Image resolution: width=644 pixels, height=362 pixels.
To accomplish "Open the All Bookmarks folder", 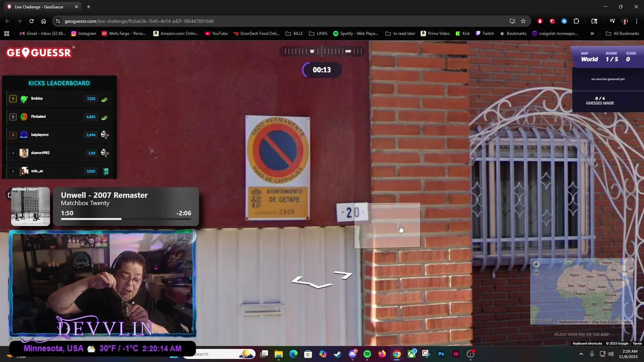I will (622, 34).
